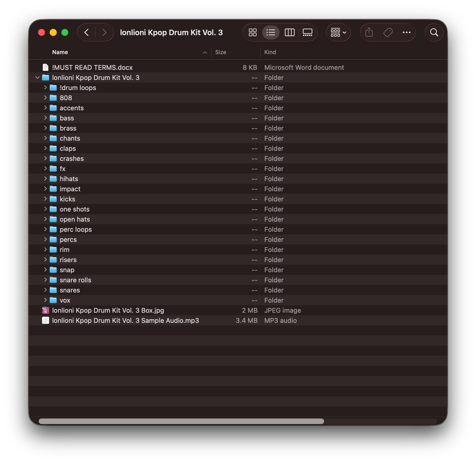Expand the snare rolls folder
The width and height of the screenshot is (476, 463).
click(x=46, y=280)
